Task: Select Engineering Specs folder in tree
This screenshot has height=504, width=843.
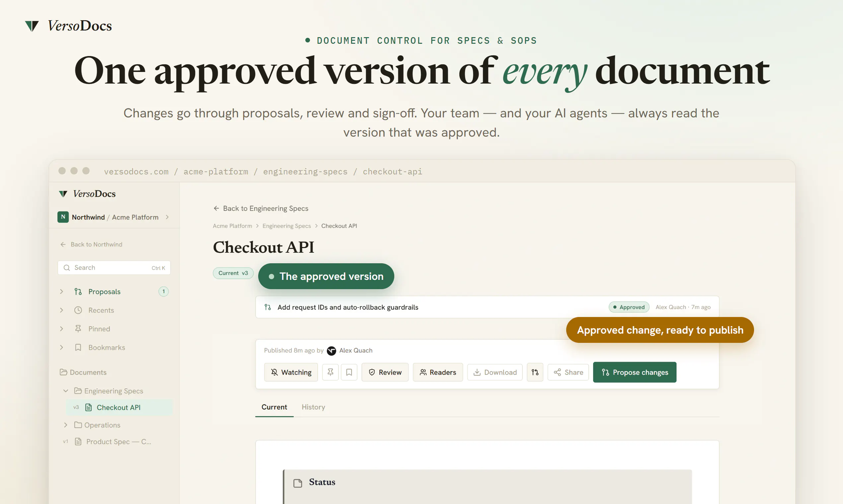Action: [114, 391]
